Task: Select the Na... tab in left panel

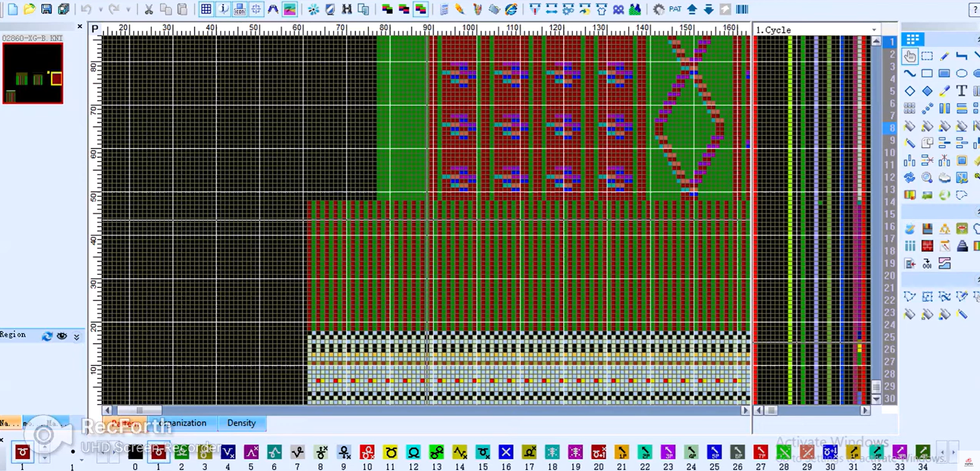Action: (10, 423)
